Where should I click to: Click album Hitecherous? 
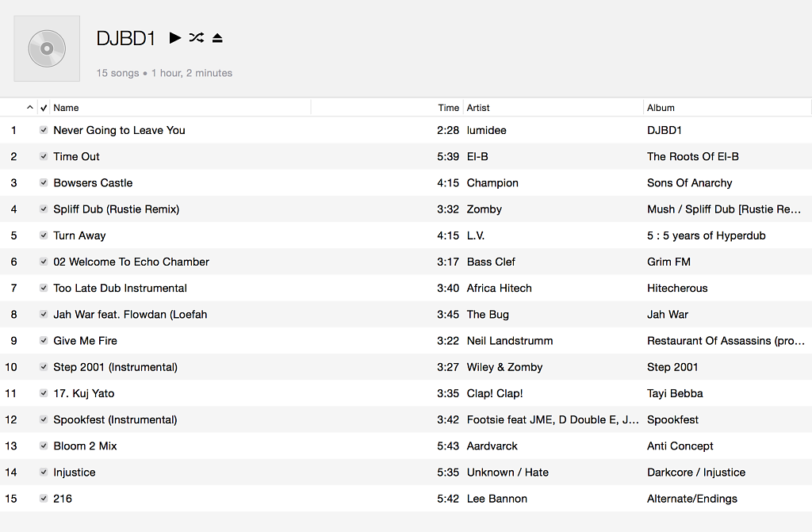[x=677, y=288]
